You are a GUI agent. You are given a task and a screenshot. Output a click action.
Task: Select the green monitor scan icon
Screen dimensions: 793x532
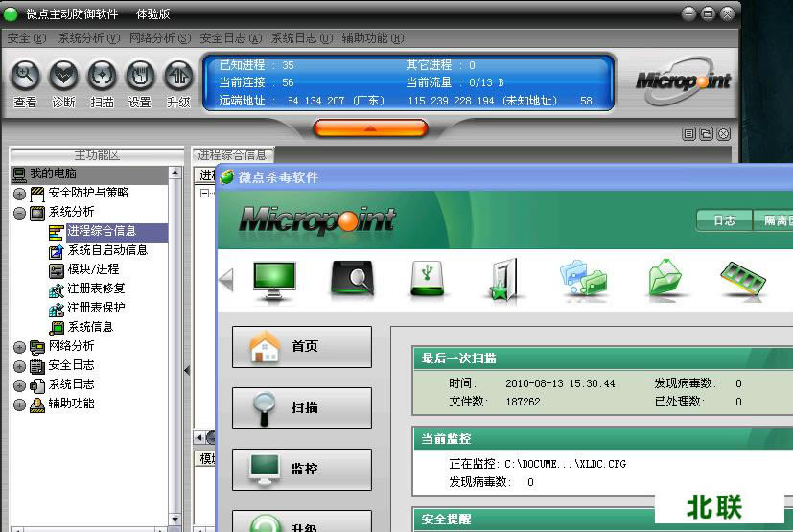tap(274, 279)
